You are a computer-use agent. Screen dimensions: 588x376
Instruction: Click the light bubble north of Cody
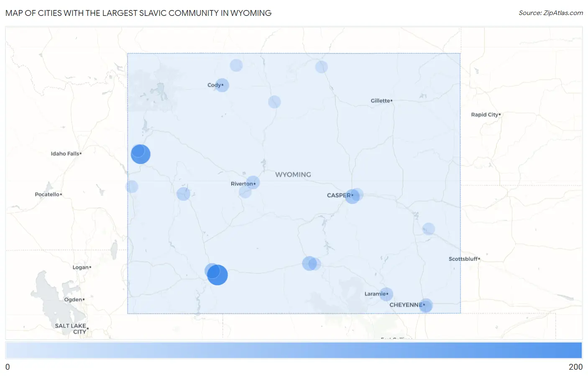(x=236, y=65)
